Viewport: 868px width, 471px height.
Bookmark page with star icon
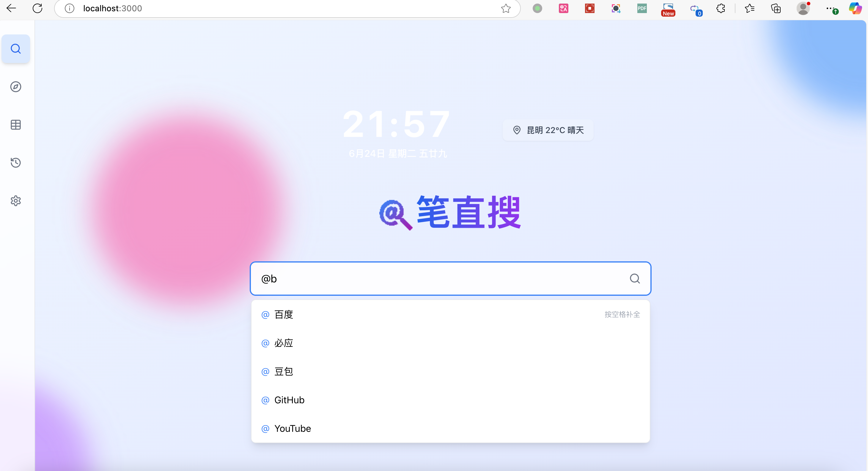tap(506, 8)
